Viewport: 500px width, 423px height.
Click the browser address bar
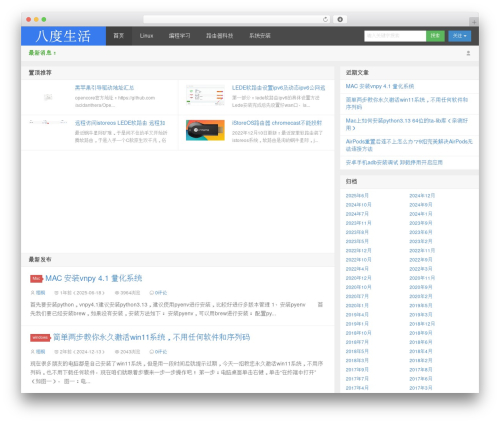(237, 19)
